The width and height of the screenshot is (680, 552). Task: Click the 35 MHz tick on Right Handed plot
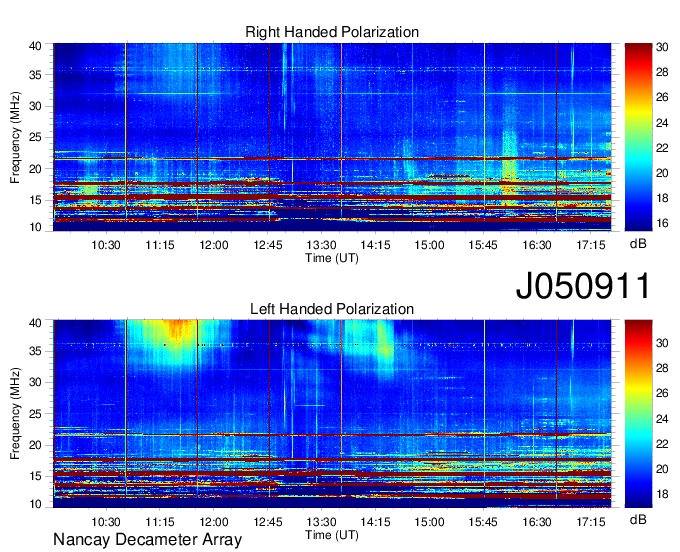coord(36,75)
